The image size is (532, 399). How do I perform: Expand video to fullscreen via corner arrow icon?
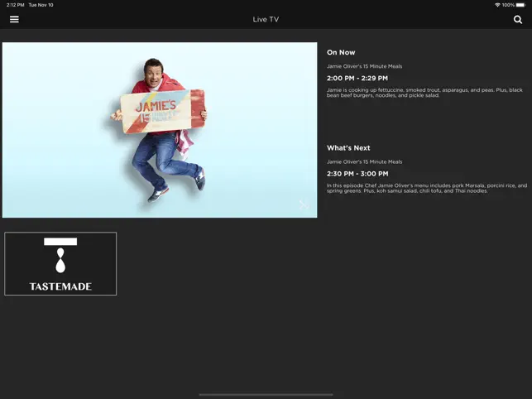[x=304, y=205]
